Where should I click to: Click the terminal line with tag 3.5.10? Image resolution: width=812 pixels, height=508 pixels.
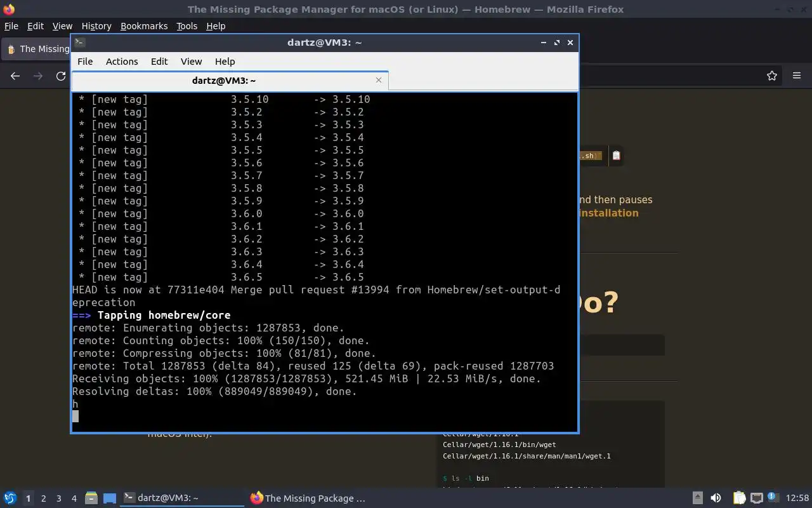[x=224, y=100]
